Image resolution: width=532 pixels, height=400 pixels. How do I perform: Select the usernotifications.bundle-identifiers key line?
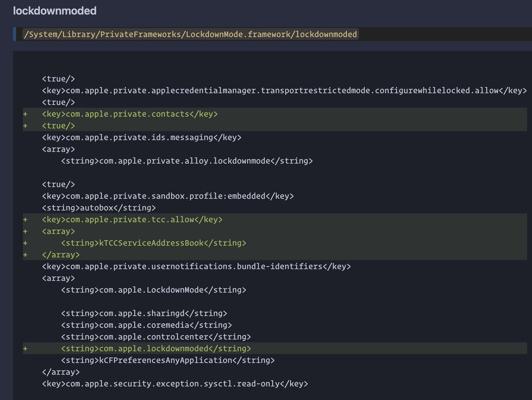click(197, 266)
